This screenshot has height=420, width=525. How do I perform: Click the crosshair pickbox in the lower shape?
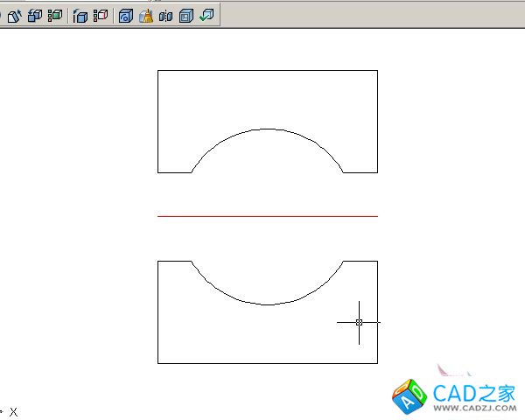pyautogui.click(x=359, y=322)
